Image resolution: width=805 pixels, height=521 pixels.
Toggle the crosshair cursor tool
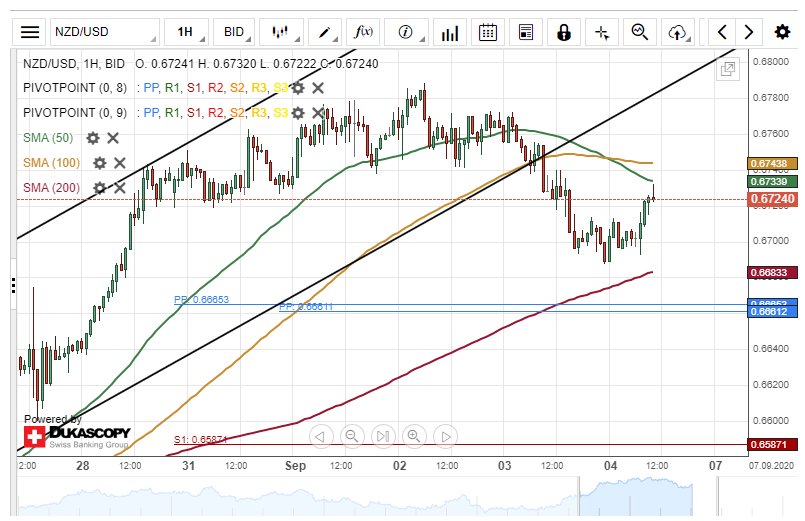pos(601,32)
